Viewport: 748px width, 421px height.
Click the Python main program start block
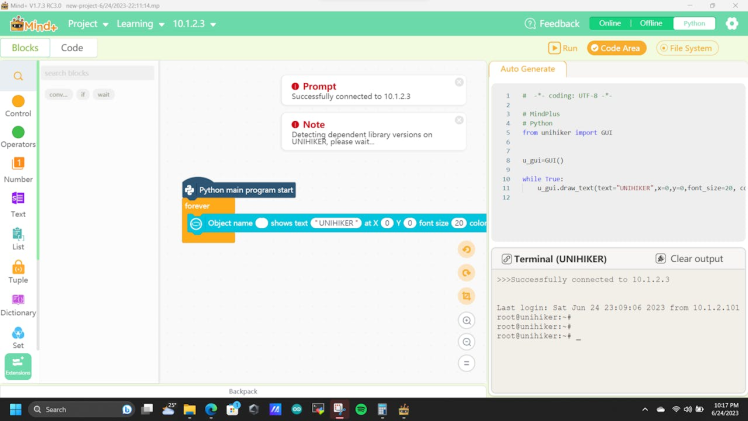click(239, 190)
